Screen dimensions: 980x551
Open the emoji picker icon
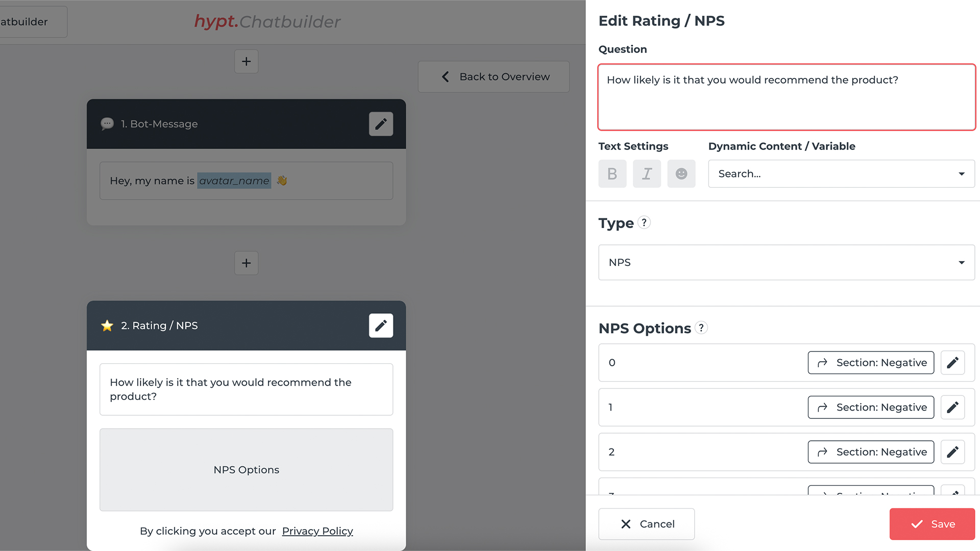(x=681, y=173)
